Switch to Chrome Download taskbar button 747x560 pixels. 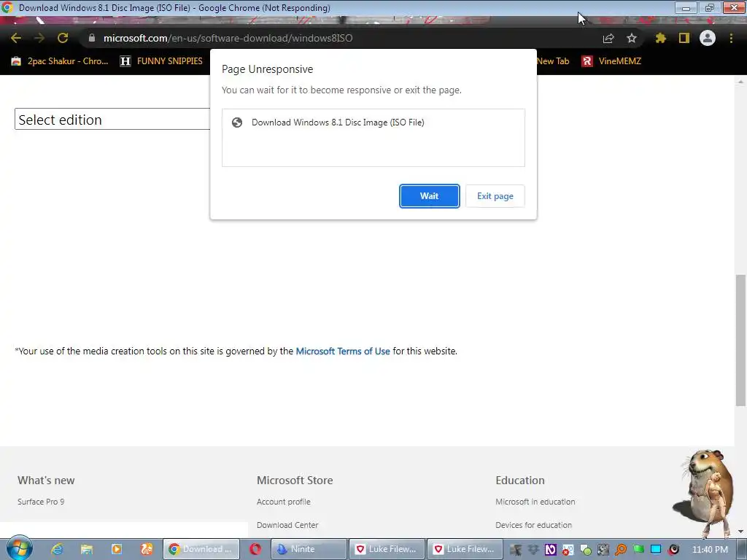click(x=201, y=549)
